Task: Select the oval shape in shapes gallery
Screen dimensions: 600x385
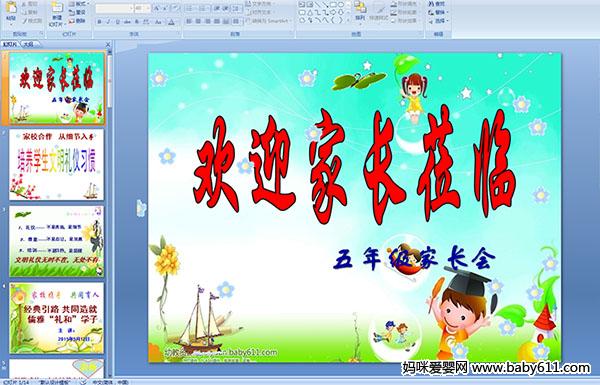Action: pyautogui.click(x=340, y=5)
